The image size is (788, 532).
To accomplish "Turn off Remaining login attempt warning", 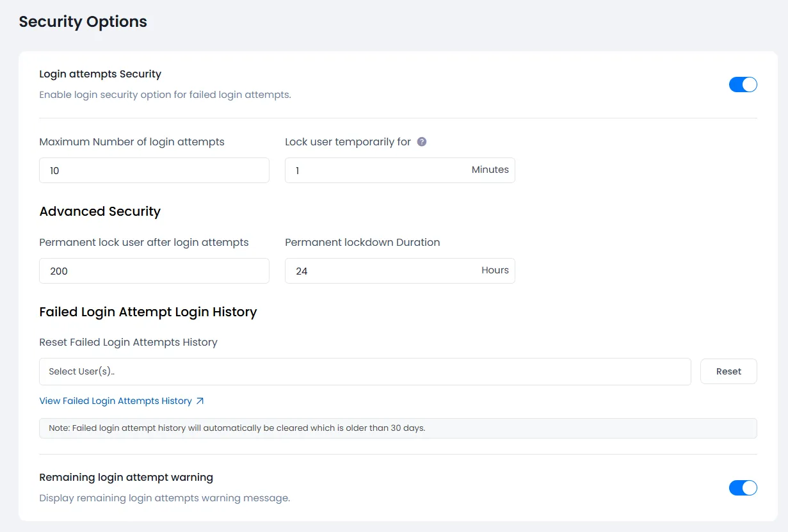I will pyautogui.click(x=743, y=487).
